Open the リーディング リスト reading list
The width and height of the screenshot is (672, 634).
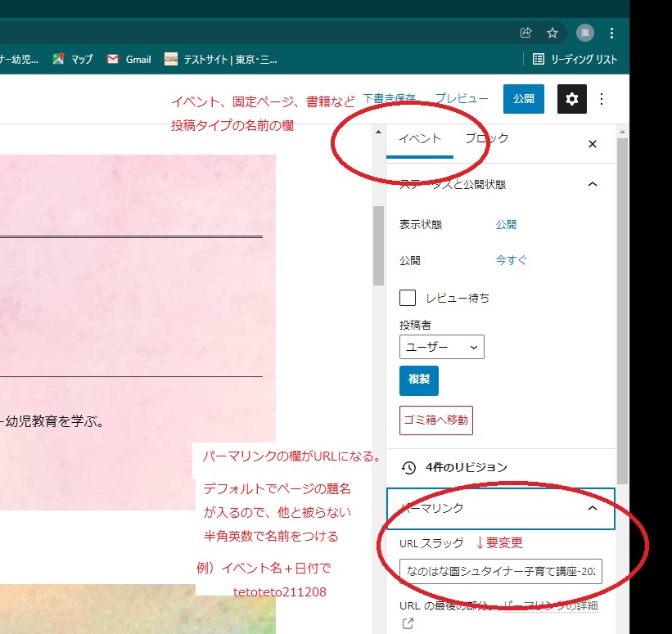tap(575, 59)
